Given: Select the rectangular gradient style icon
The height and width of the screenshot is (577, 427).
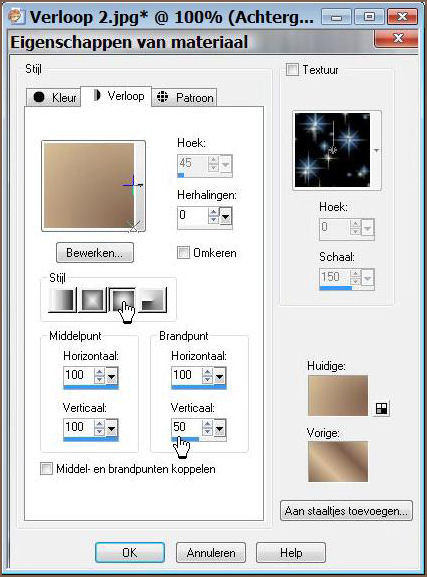Looking at the screenshot, I should click(92, 300).
